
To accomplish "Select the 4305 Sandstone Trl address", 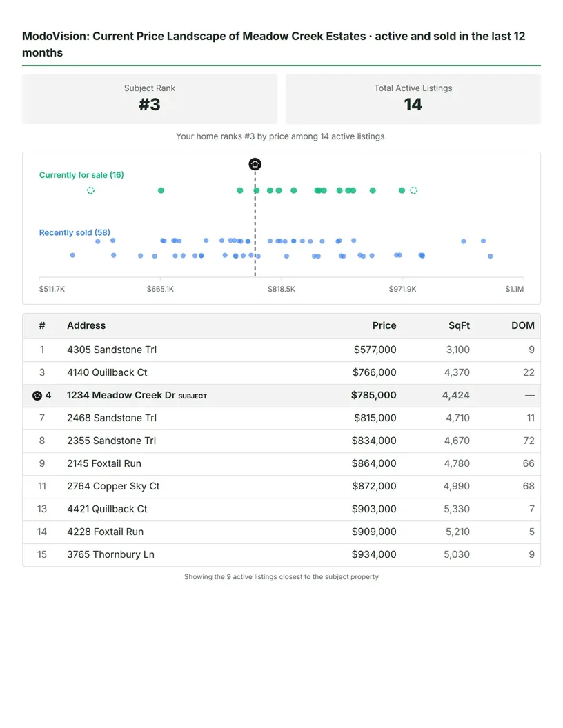I will (112, 350).
